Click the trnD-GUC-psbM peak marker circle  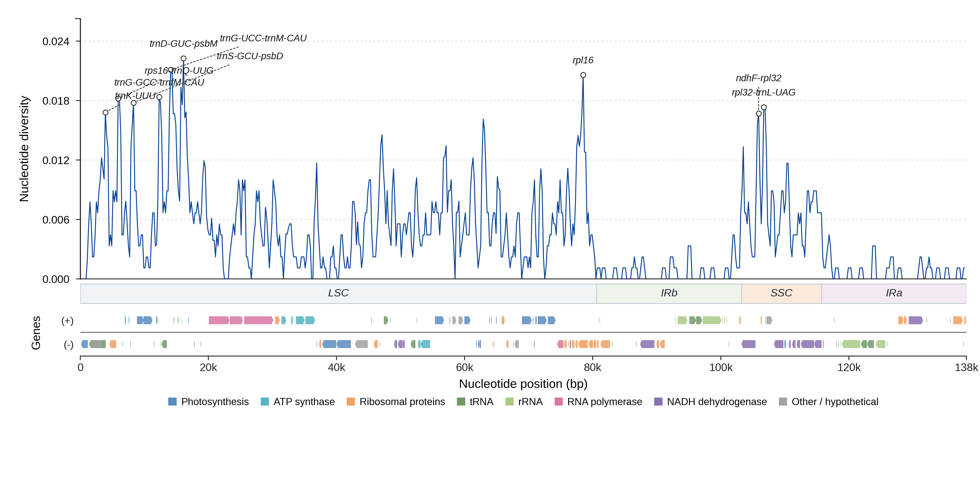point(183,59)
